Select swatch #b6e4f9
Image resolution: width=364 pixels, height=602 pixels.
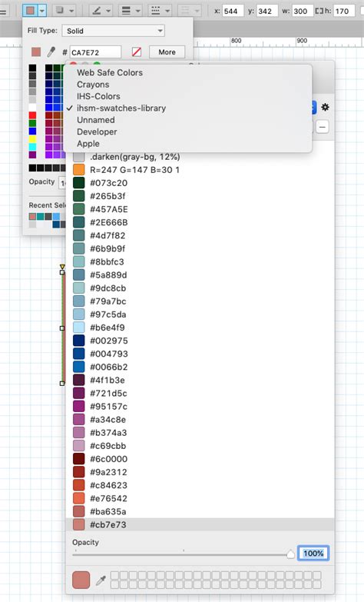coord(200,328)
